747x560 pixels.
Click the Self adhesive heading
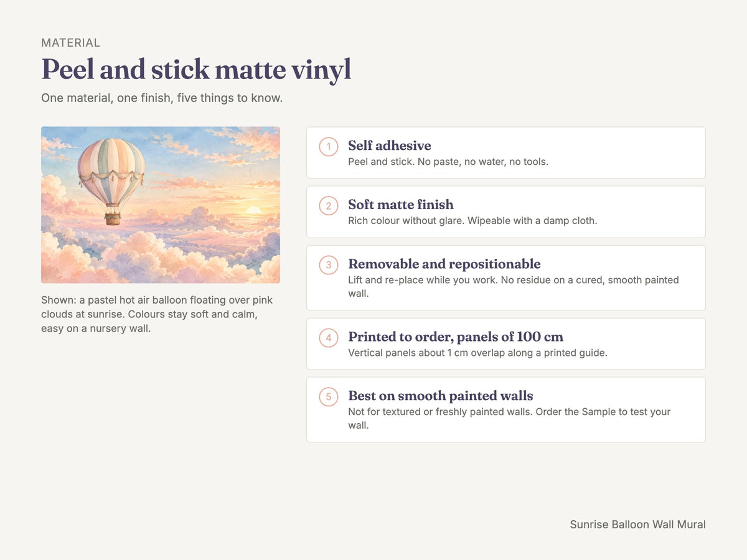pos(390,146)
